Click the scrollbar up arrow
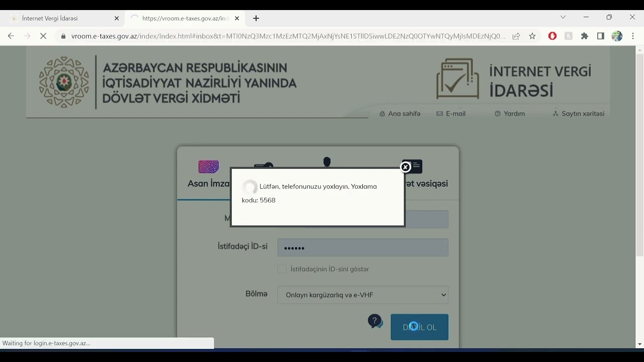Viewport: 644px width, 362px height. pos(640,50)
